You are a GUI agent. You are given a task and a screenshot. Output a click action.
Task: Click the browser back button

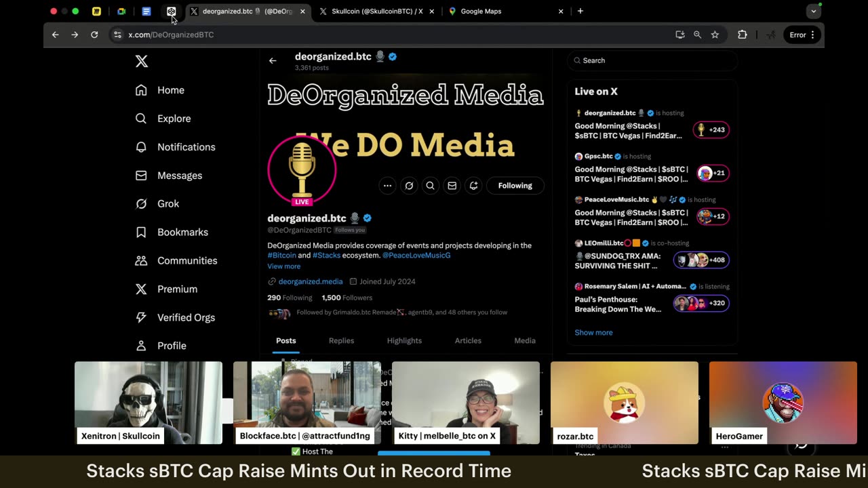coord(56,35)
